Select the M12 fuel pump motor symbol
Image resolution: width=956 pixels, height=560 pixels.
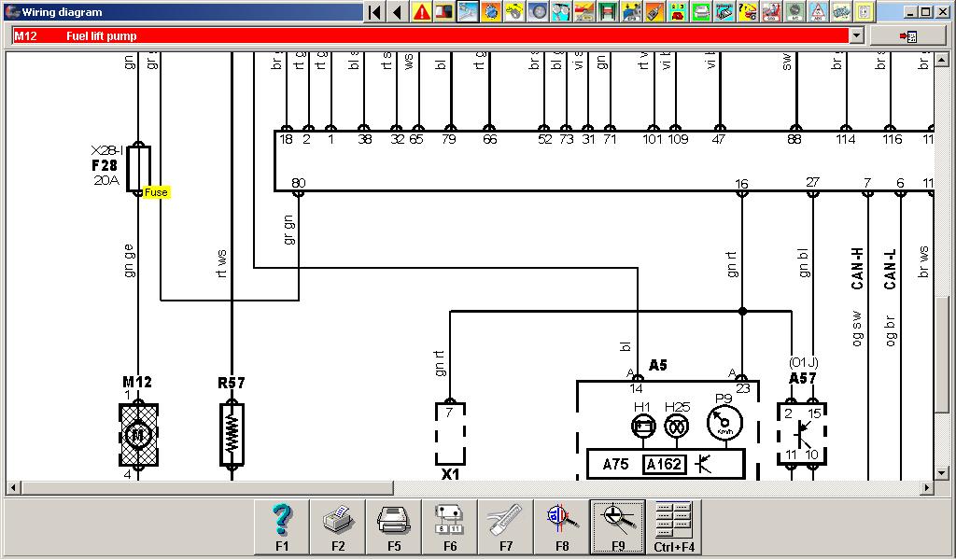tap(138, 435)
